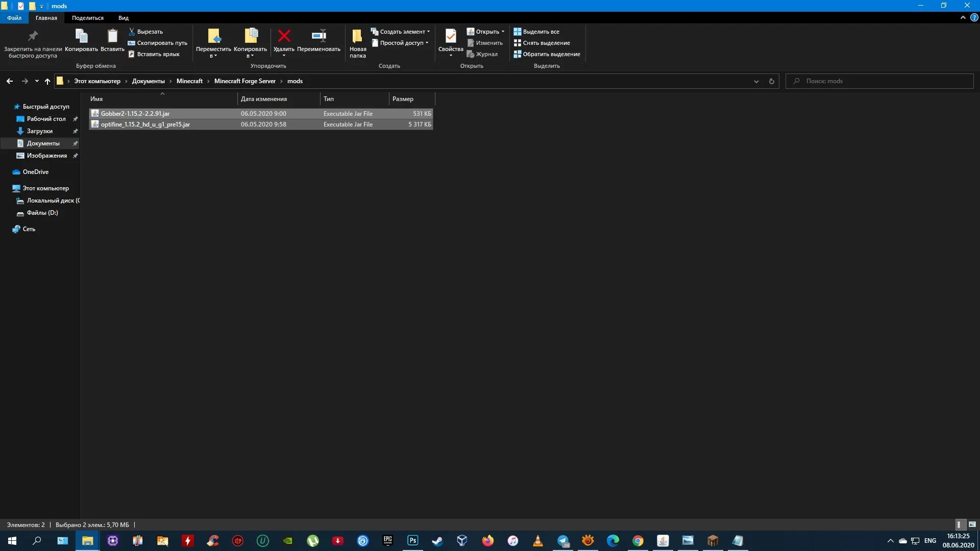Collapse the ribbon with the chevron
The width and height of the screenshot is (980, 551).
(x=963, y=17)
